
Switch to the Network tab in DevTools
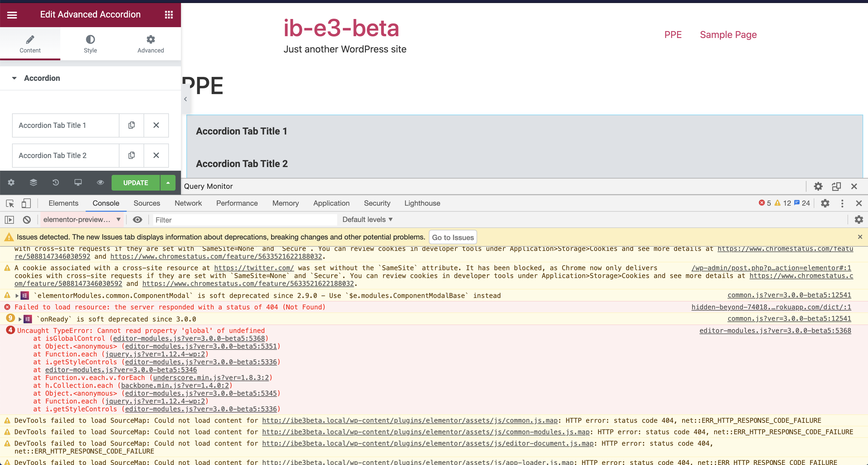[x=188, y=203]
